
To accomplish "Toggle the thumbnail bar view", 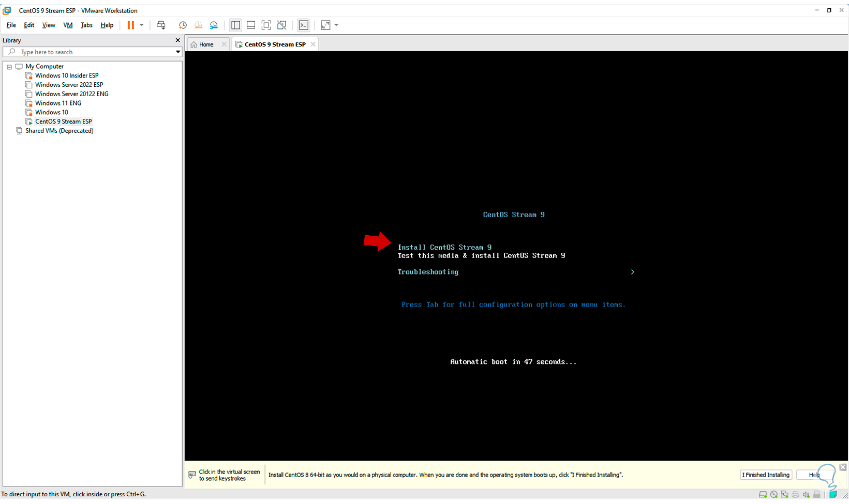I will [x=251, y=25].
